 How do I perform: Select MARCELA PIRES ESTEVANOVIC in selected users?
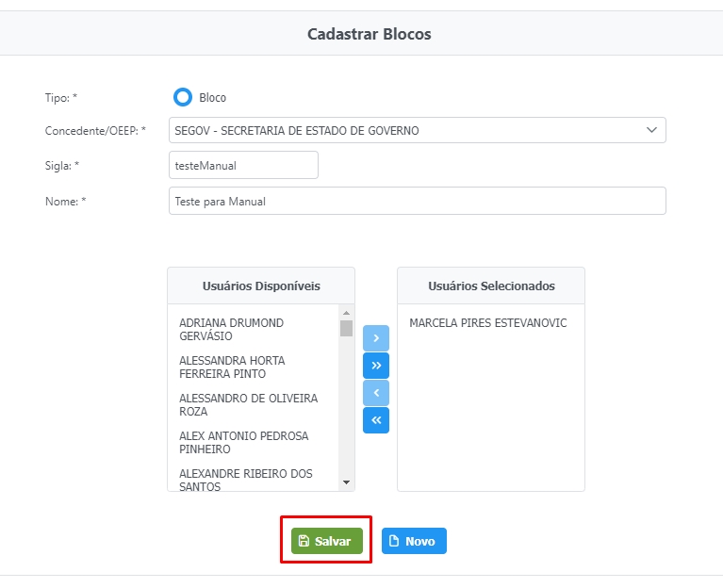(488, 323)
